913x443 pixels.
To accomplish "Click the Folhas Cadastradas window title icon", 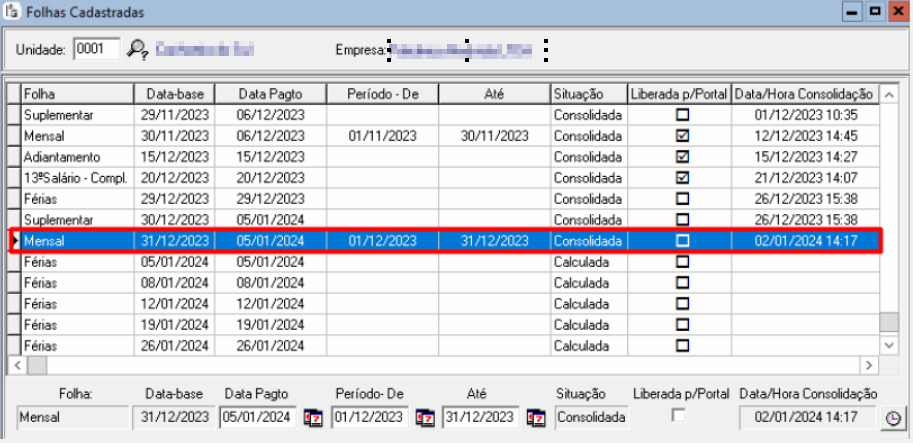I will pos(12,12).
